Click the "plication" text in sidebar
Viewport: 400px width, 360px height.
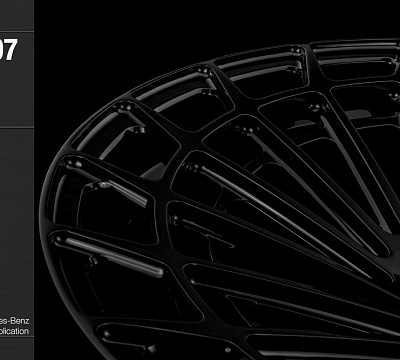pos(14,331)
